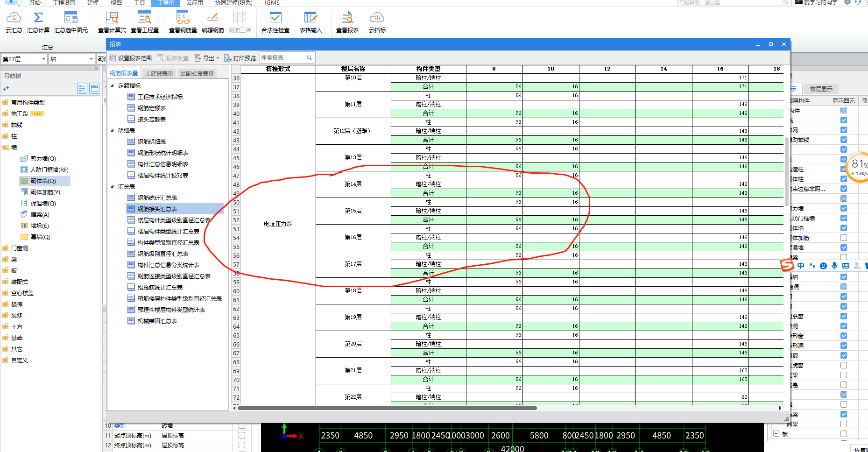
Task: Open 查看报表 tool
Action: click(347, 22)
